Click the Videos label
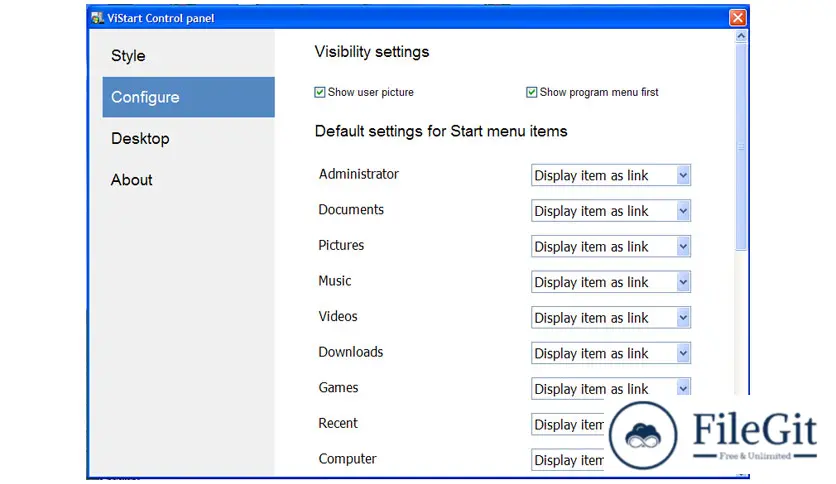The width and height of the screenshot is (836, 484). tap(338, 317)
